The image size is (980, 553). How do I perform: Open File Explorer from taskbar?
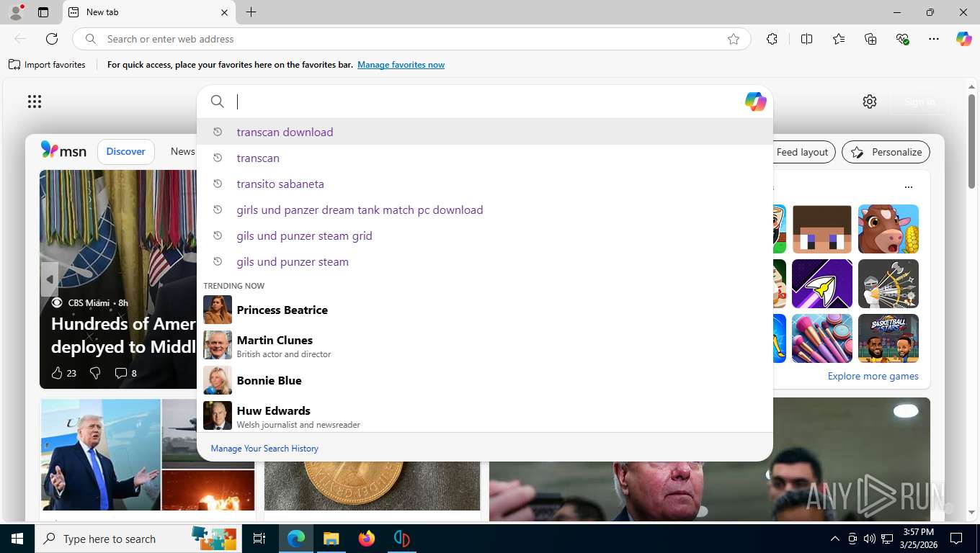[x=331, y=539]
